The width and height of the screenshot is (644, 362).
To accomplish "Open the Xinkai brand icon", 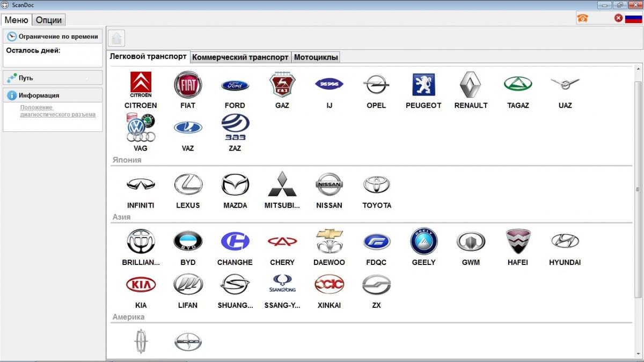I will click(330, 284).
